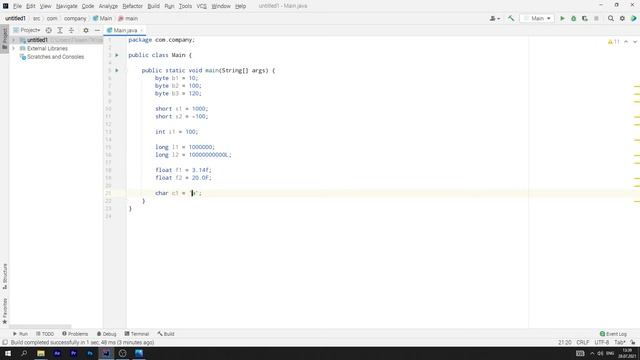Screen dimensions: 640x360
Task: Open the Run tool window button
Action: tap(20, 334)
